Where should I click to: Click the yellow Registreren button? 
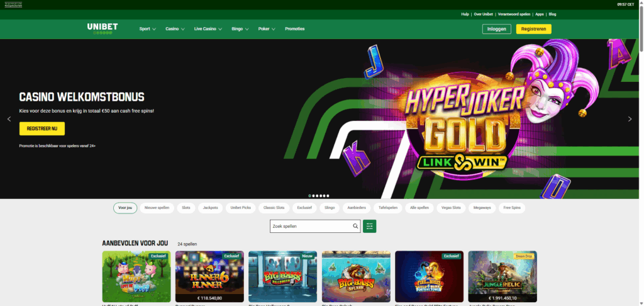click(533, 29)
